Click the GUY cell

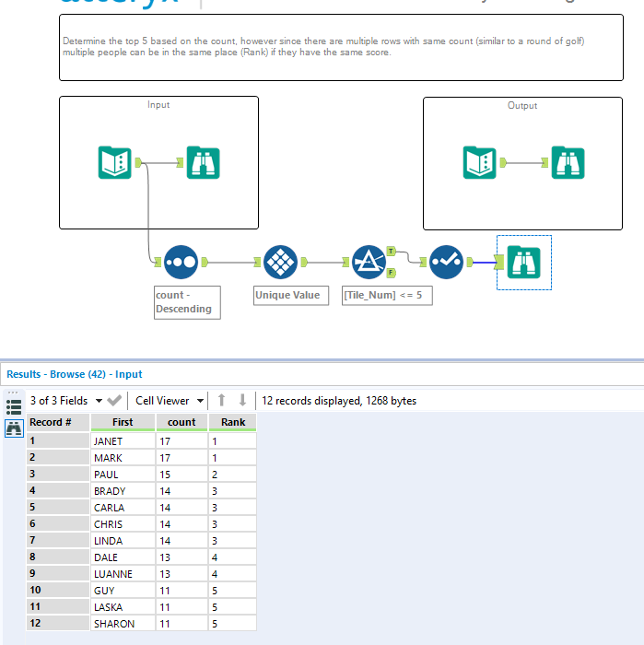coord(123,591)
